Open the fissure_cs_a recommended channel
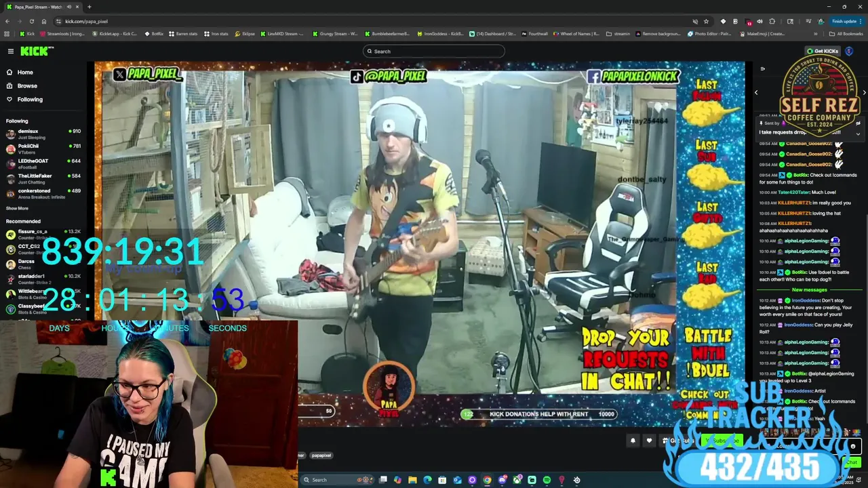The image size is (868, 488). click(x=43, y=234)
